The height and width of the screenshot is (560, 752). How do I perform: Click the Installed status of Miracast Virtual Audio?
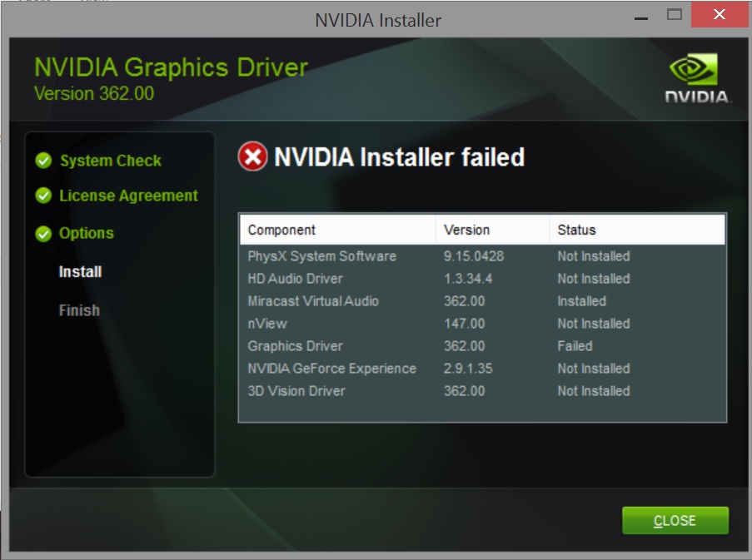pyautogui.click(x=582, y=301)
